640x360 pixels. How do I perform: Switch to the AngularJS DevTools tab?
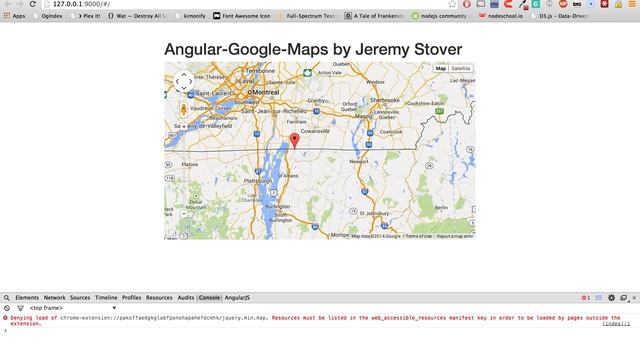click(x=237, y=298)
